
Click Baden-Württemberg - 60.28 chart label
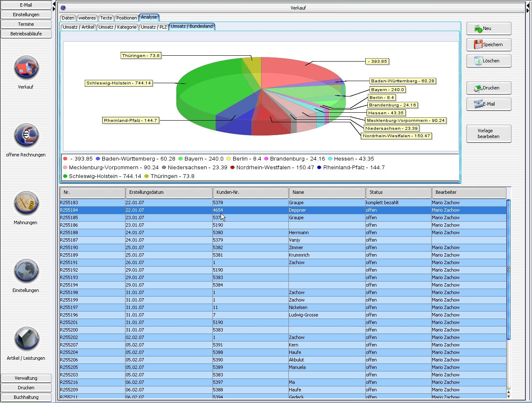(x=403, y=81)
